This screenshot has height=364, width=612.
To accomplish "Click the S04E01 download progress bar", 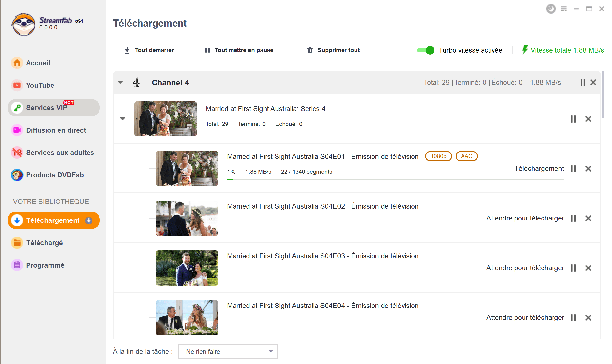I will 395,180.
